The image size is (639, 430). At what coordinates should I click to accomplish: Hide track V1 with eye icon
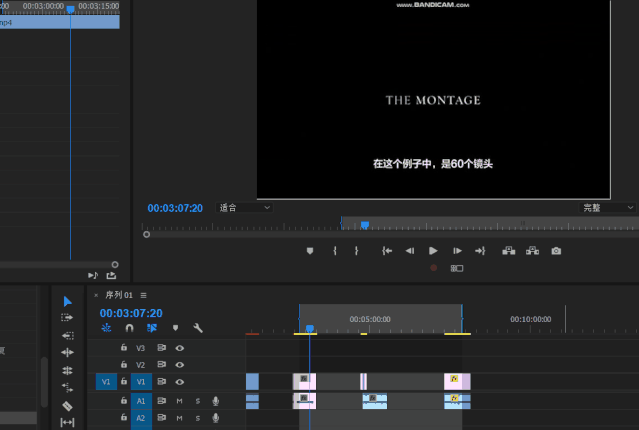click(x=179, y=382)
